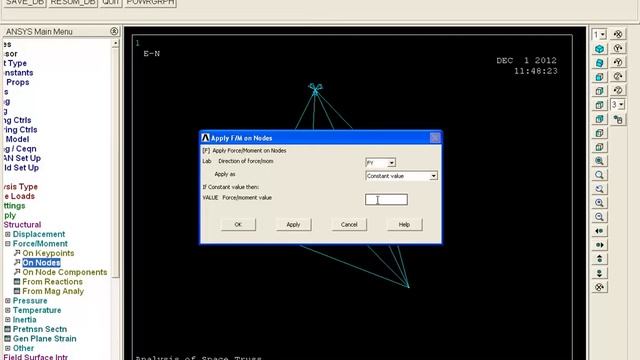This screenshot has width=640, height=360.
Task: Select On Node Components entry
Action: (64, 272)
